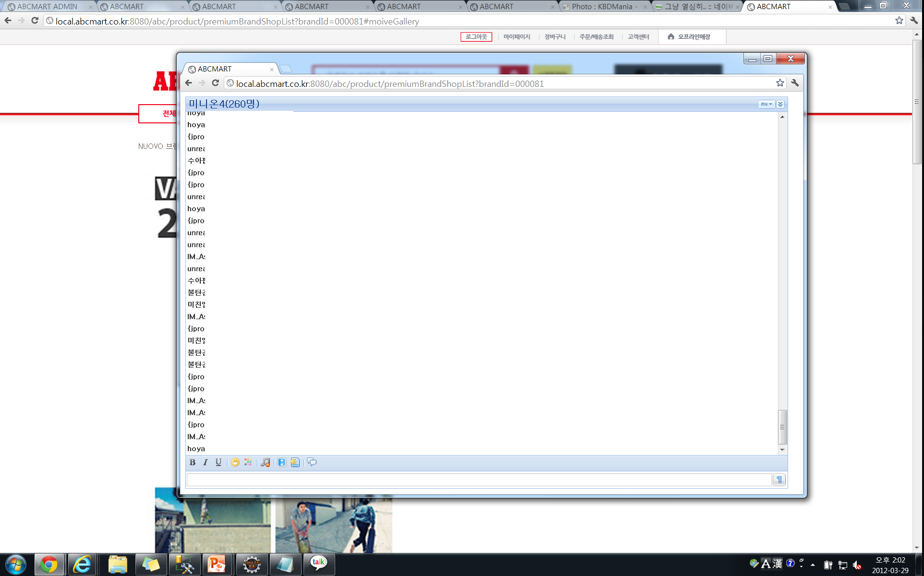Click the speech bubbles conversation icon
Image resolution: width=924 pixels, height=576 pixels.
pos(312,462)
